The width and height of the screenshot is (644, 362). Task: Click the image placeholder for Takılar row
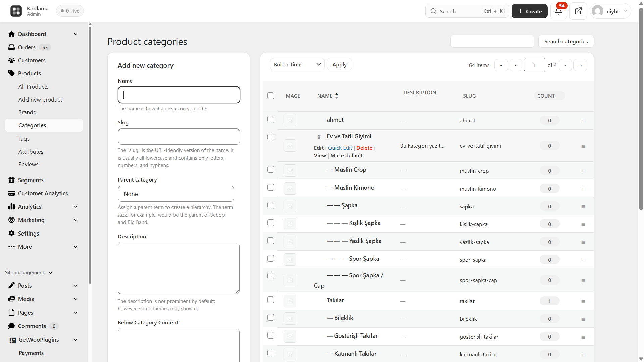click(x=290, y=301)
